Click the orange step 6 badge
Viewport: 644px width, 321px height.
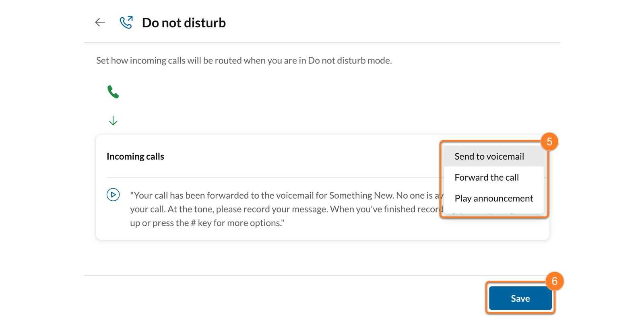pyautogui.click(x=554, y=281)
